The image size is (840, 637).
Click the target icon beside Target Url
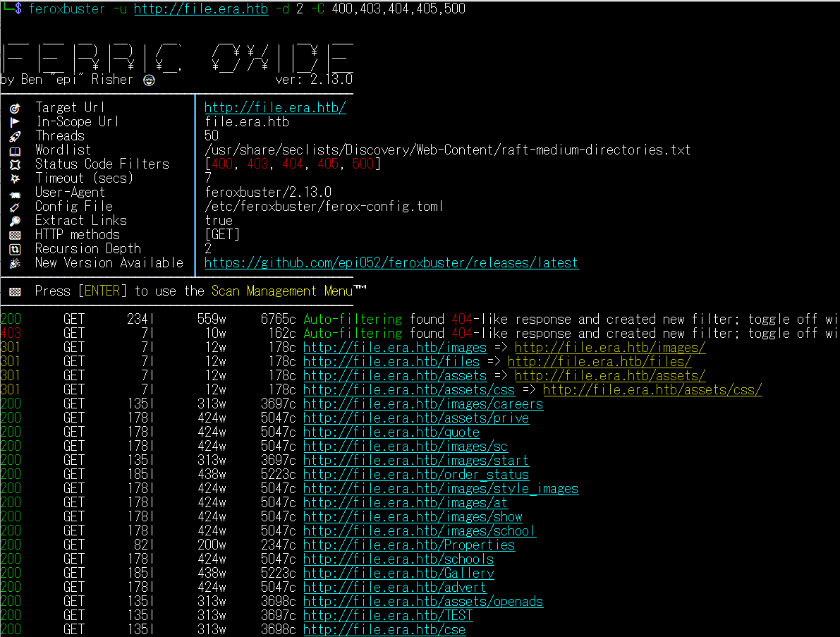click(15, 108)
